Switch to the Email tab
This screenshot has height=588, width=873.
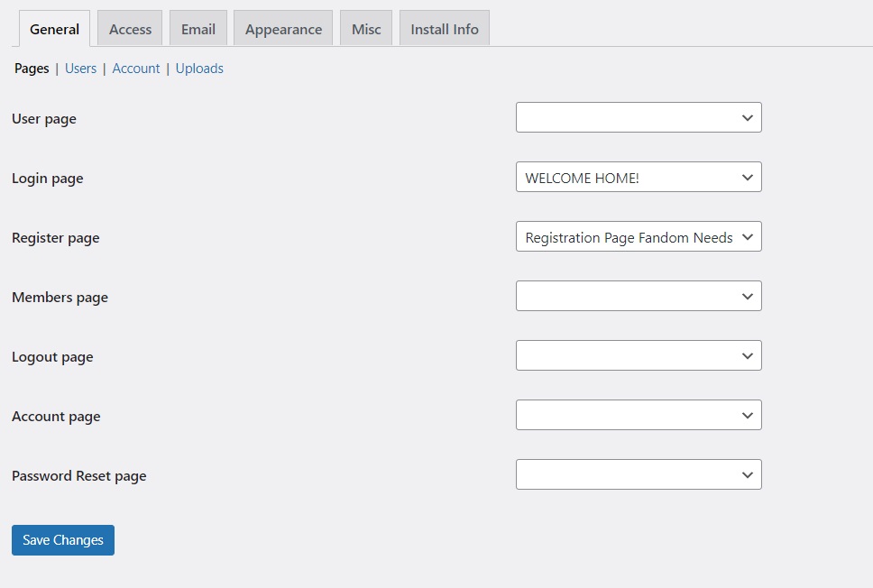click(x=198, y=29)
